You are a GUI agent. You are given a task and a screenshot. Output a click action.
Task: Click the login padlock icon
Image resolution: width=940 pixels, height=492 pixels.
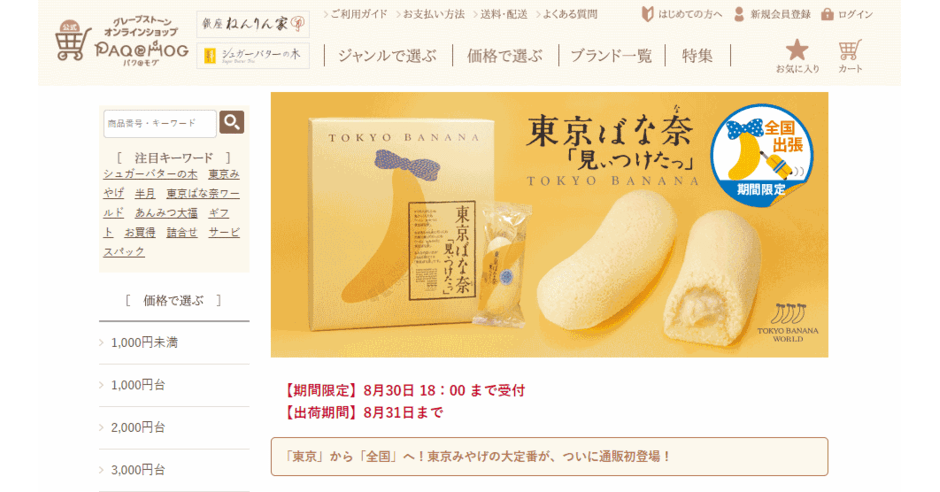tap(827, 14)
